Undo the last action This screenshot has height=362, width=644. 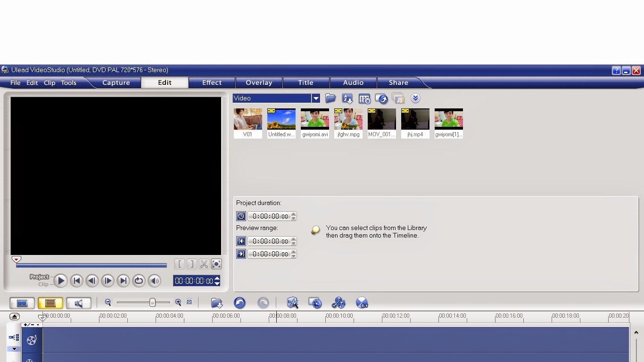click(239, 303)
